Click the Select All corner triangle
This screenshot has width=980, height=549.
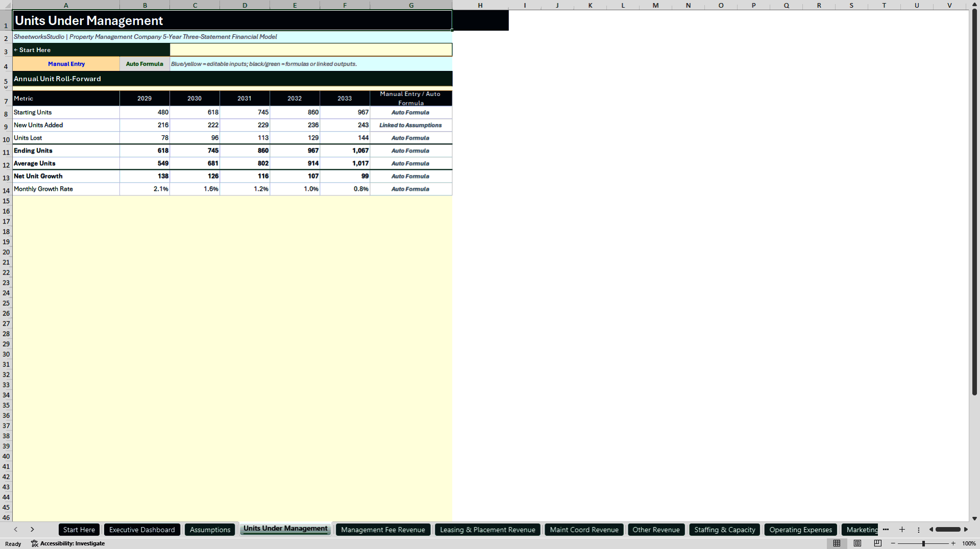pos(6,5)
